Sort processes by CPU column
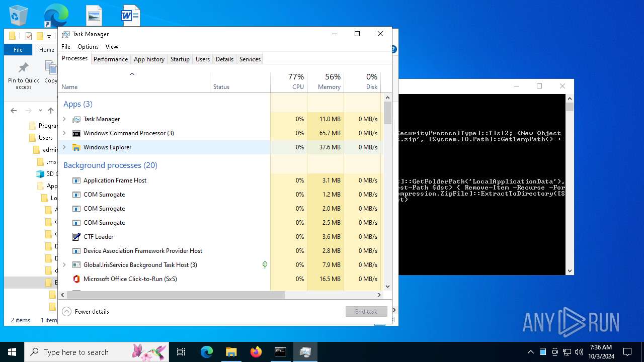This screenshot has height=362, width=644. coord(289,82)
